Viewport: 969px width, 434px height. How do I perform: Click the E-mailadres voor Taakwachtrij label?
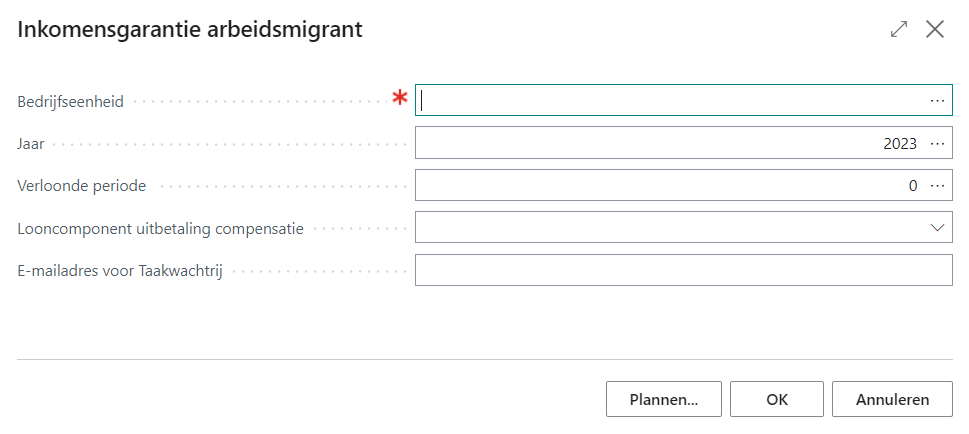point(120,271)
